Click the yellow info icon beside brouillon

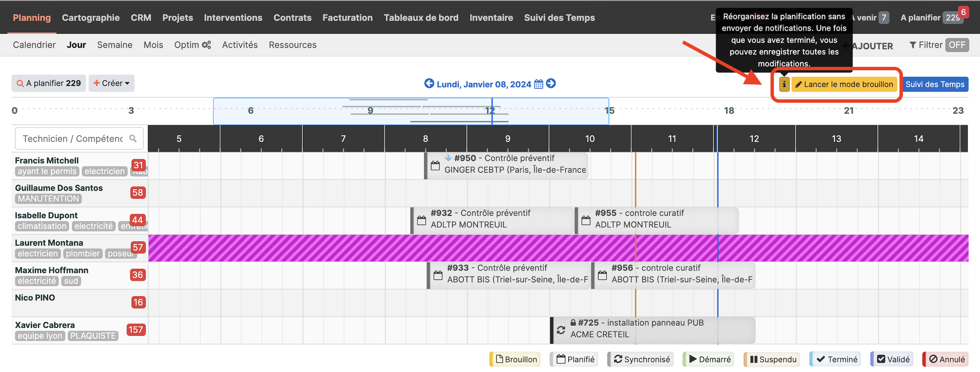(x=784, y=84)
